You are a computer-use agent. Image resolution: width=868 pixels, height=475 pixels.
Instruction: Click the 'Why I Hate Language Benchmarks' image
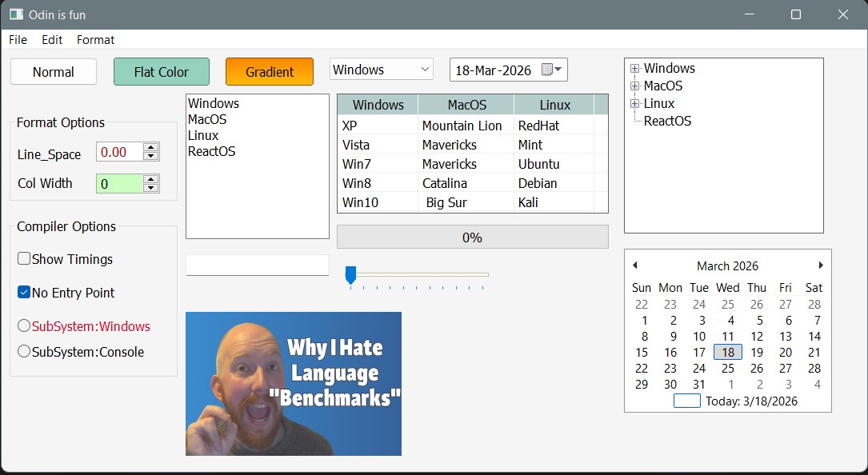[x=294, y=384]
